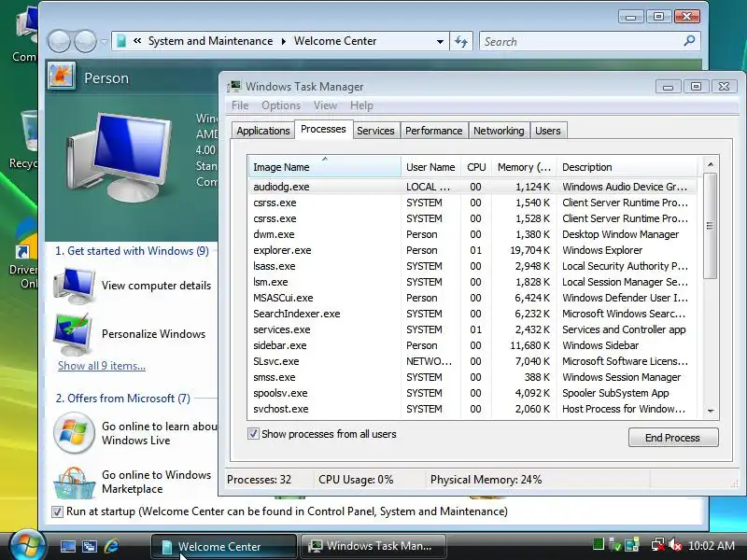Image resolution: width=747 pixels, height=560 pixels.
Task: Select the sidebar.exe process row
Action: point(472,345)
